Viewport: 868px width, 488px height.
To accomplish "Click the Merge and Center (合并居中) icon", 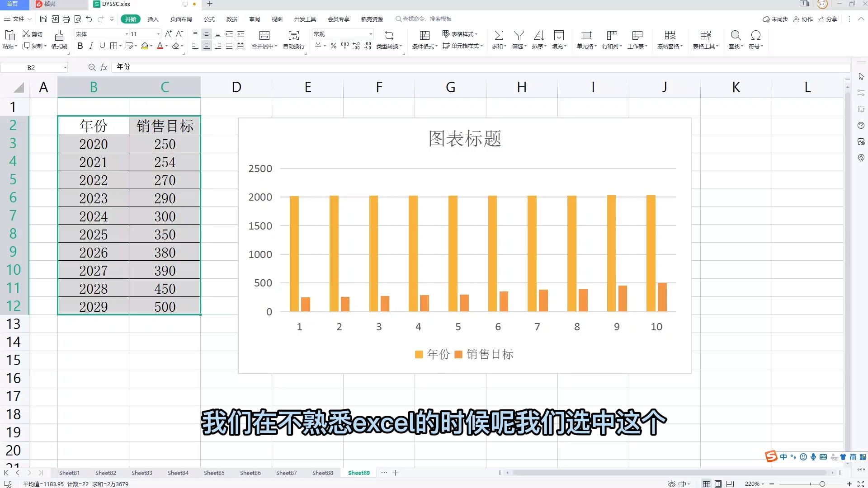I will click(x=264, y=35).
